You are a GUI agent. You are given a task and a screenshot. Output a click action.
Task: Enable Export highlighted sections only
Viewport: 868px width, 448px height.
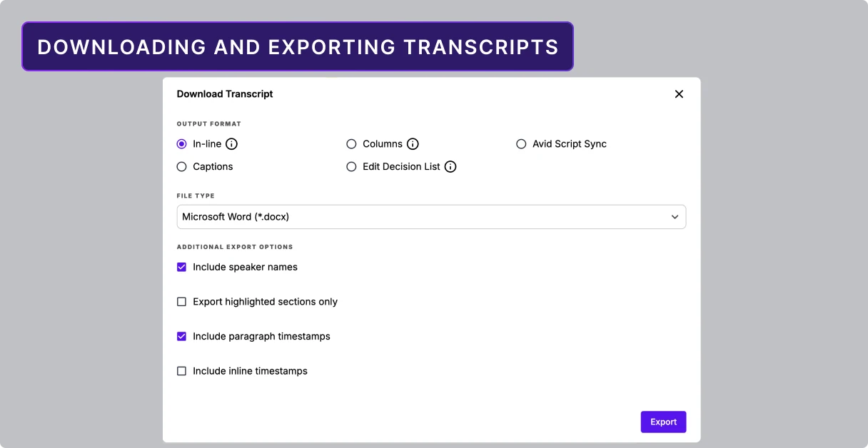tap(181, 301)
